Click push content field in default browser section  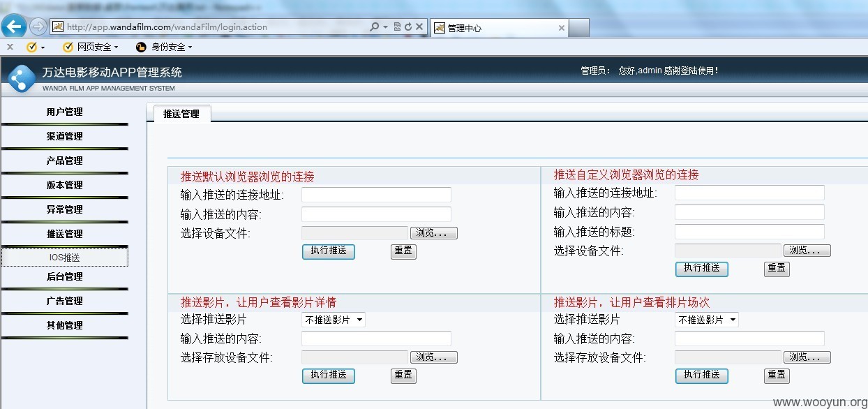pyautogui.click(x=376, y=214)
